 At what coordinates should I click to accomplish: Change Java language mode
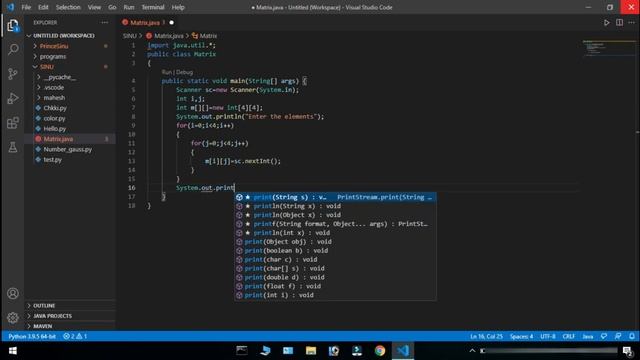pos(588,336)
